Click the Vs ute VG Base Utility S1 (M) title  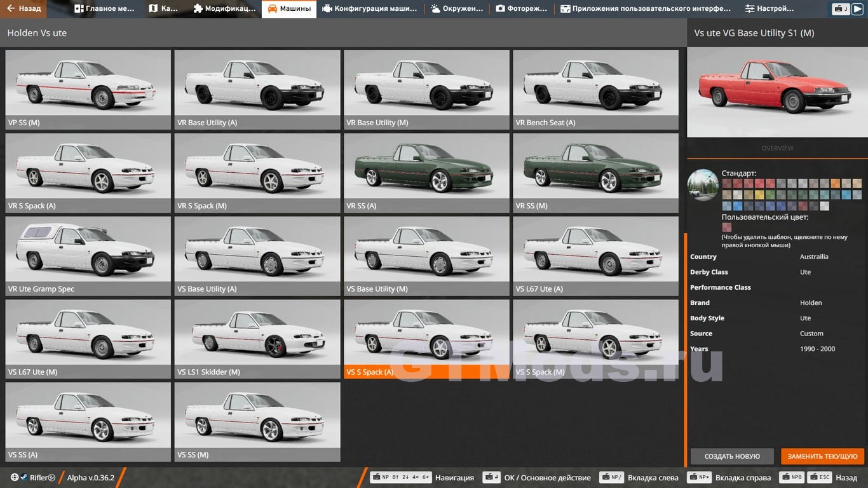pyautogui.click(x=754, y=33)
